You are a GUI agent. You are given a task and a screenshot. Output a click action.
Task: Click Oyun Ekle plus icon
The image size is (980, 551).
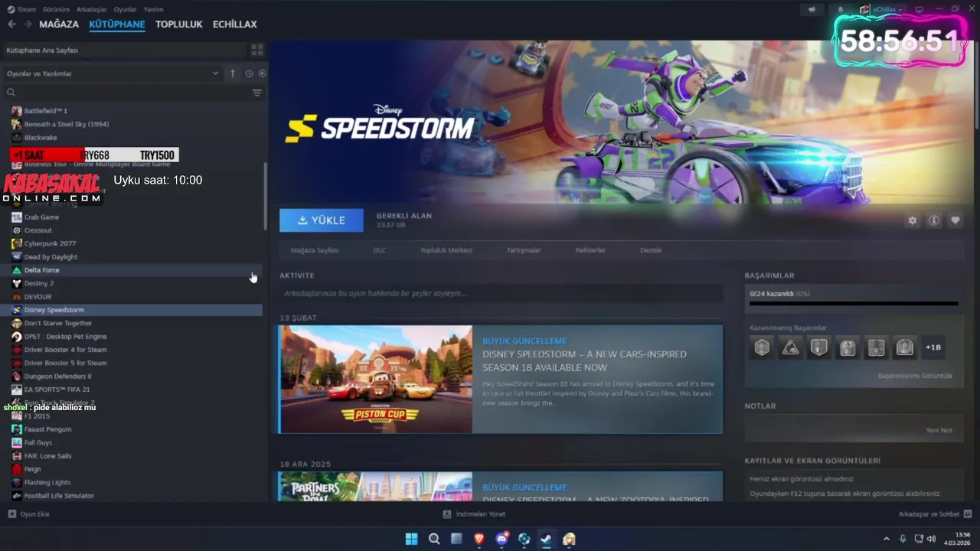tap(11, 514)
